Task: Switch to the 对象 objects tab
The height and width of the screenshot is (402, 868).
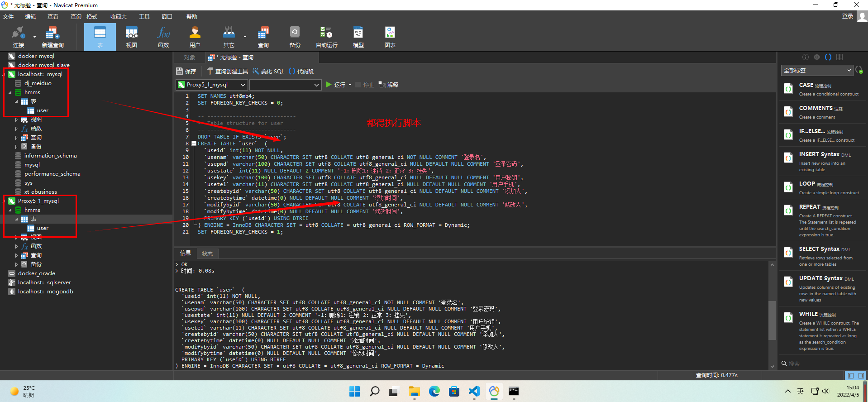Action: (x=190, y=57)
